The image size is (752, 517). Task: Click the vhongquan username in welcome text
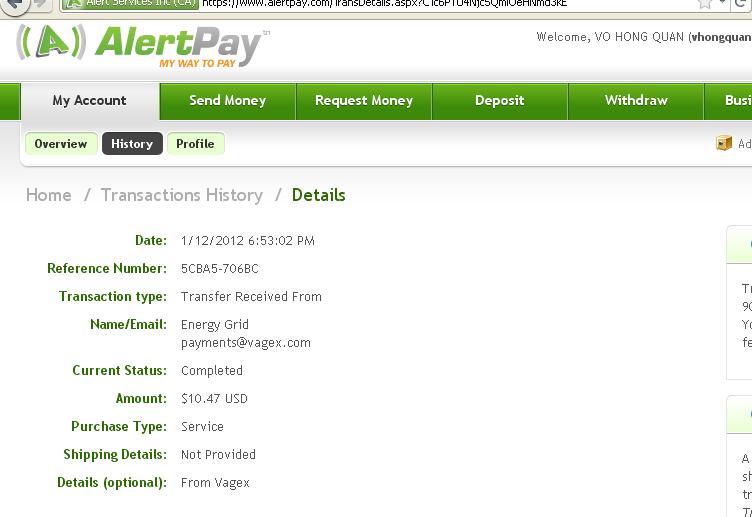pos(721,37)
